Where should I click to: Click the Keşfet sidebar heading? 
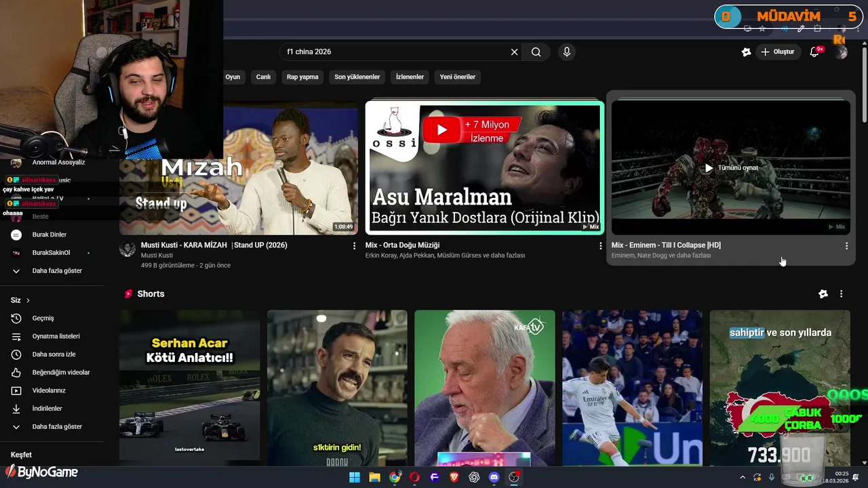pos(21,455)
